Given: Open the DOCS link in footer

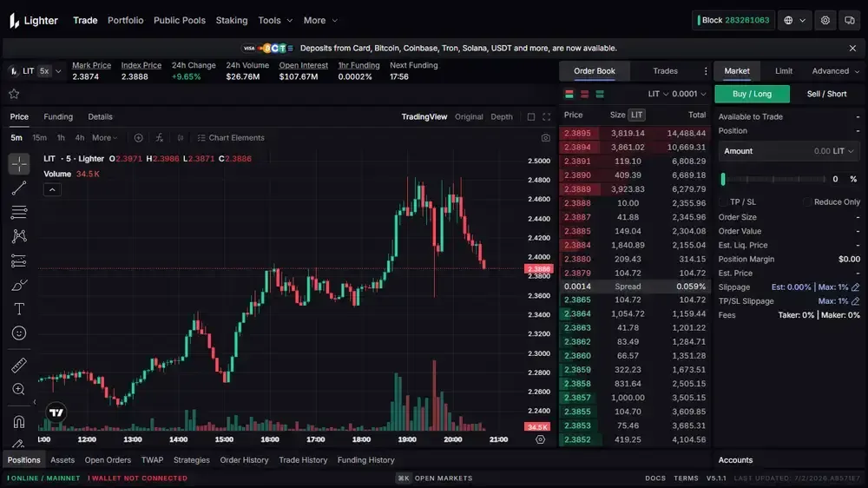Looking at the screenshot, I should 655,478.
